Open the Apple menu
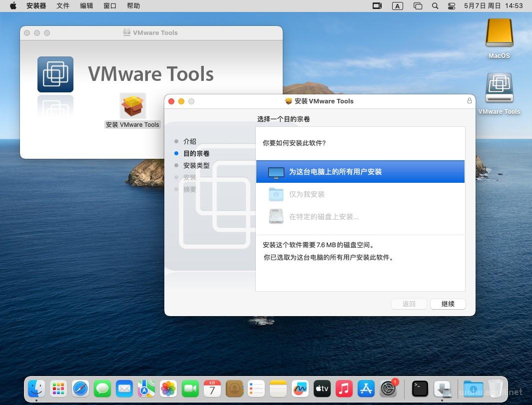 point(13,6)
